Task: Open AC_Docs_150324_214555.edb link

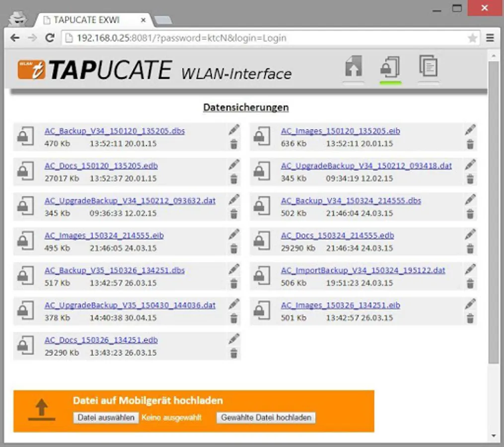Action: (x=337, y=235)
